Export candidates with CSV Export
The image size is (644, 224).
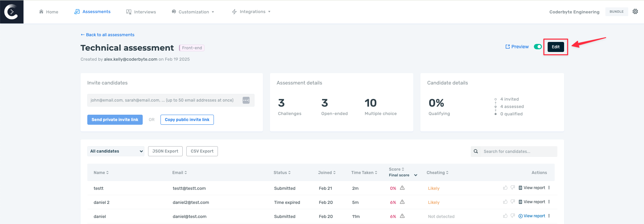[x=202, y=151]
